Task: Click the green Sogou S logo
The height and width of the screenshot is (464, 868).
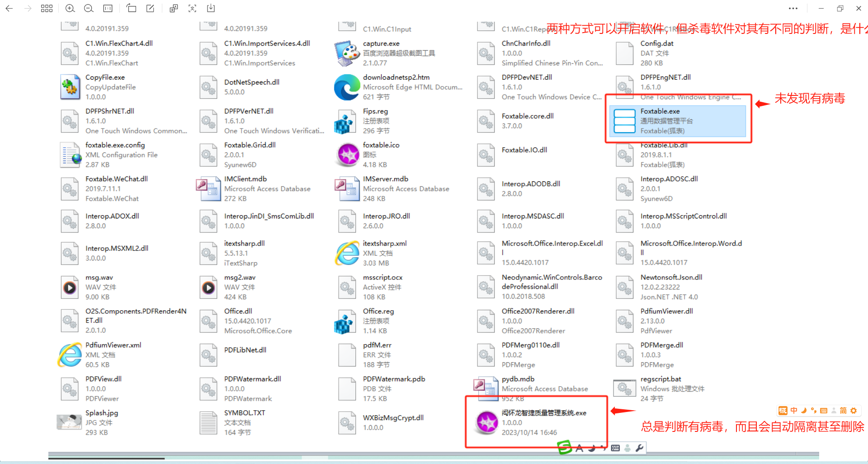Action: pos(564,448)
